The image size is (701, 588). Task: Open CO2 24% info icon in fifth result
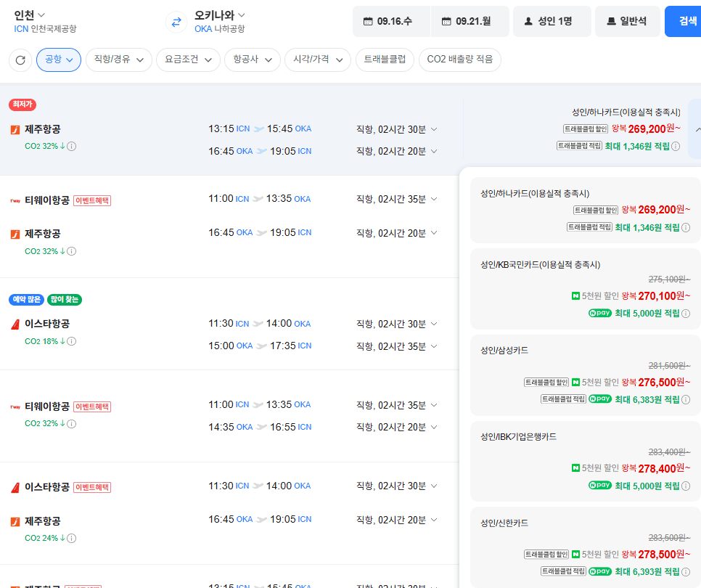click(x=72, y=538)
